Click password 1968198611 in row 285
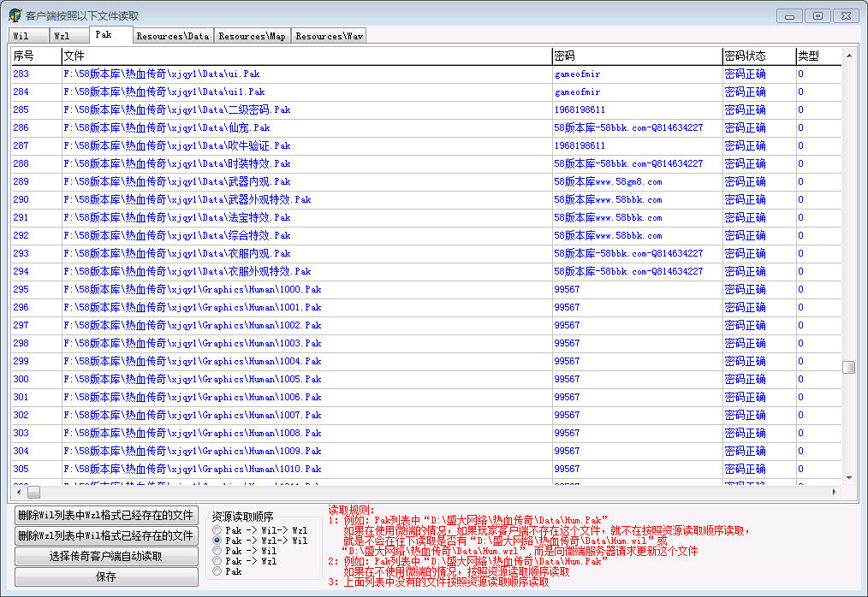868x597 pixels. click(x=580, y=110)
